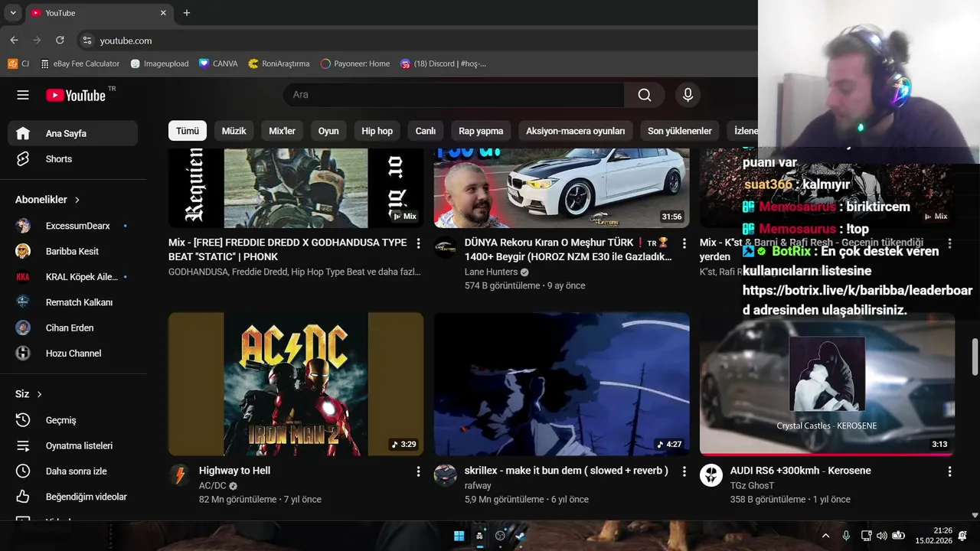Screen dimensions: 980x551
Task: Expand the Siz section
Action: (x=29, y=394)
